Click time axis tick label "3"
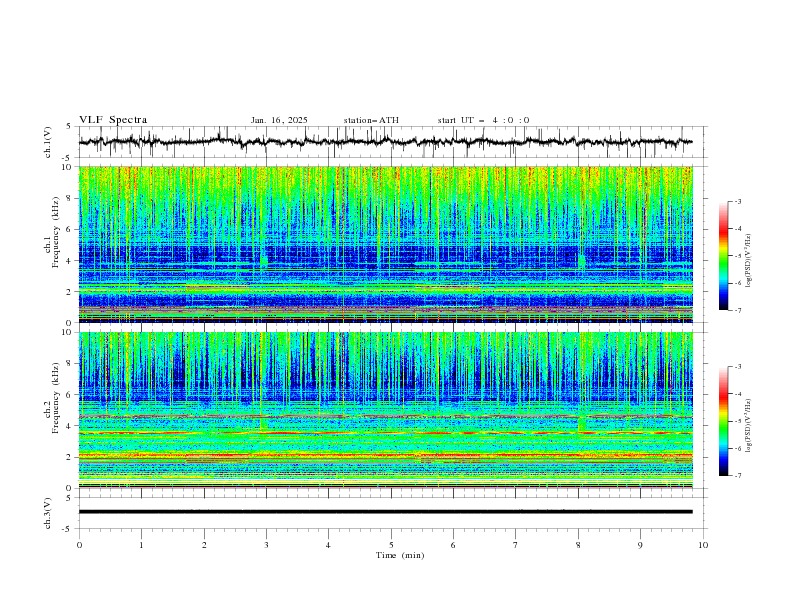This screenshot has height=612, width=792. coord(266,545)
